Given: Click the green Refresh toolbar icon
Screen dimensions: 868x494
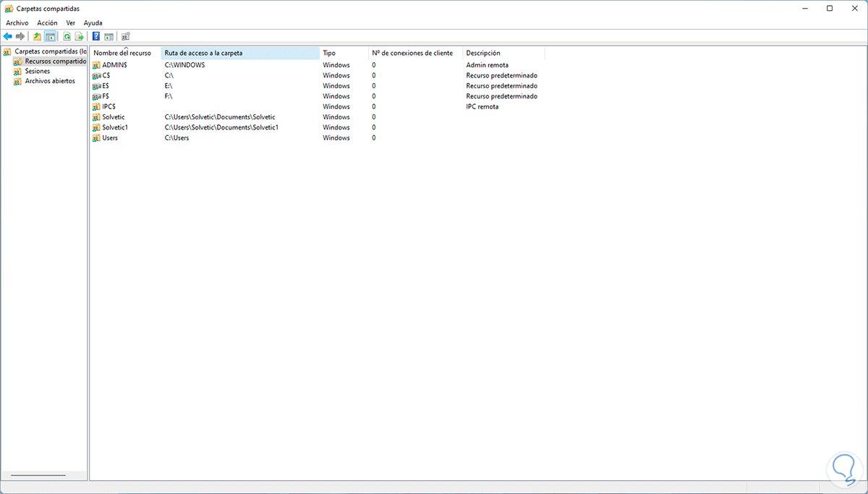Looking at the screenshot, I should (x=67, y=36).
